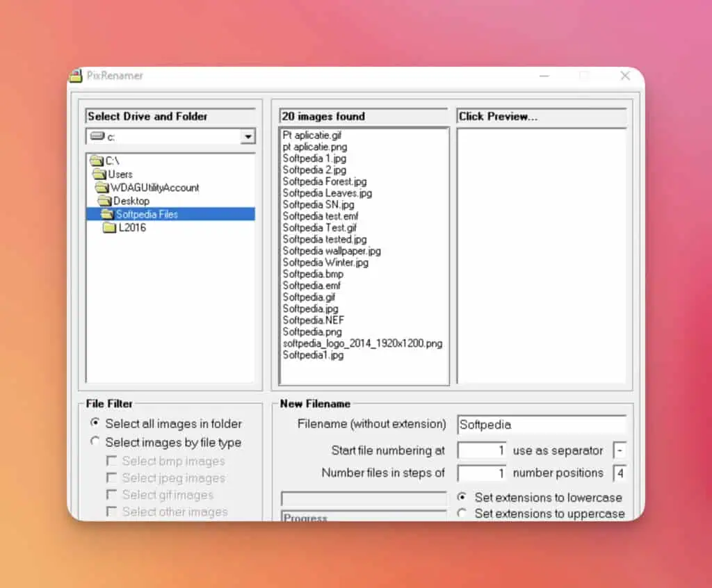
Task: Click the Desktop folder icon
Action: [x=105, y=201]
